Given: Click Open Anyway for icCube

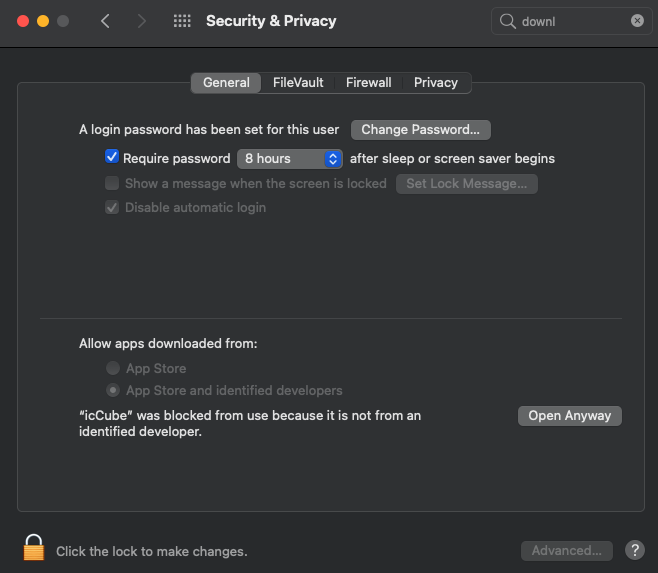Looking at the screenshot, I should [x=570, y=416].
